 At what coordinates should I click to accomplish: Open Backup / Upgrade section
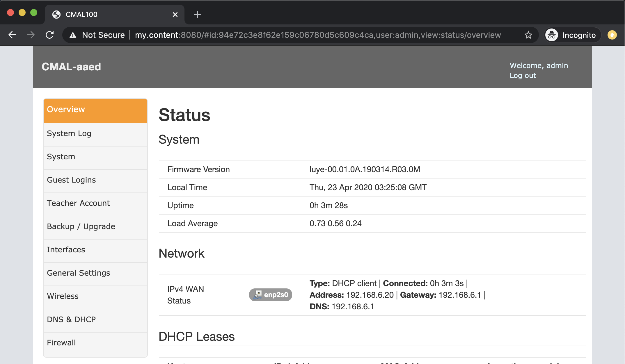pyautogui.click(x=81, y=226)
